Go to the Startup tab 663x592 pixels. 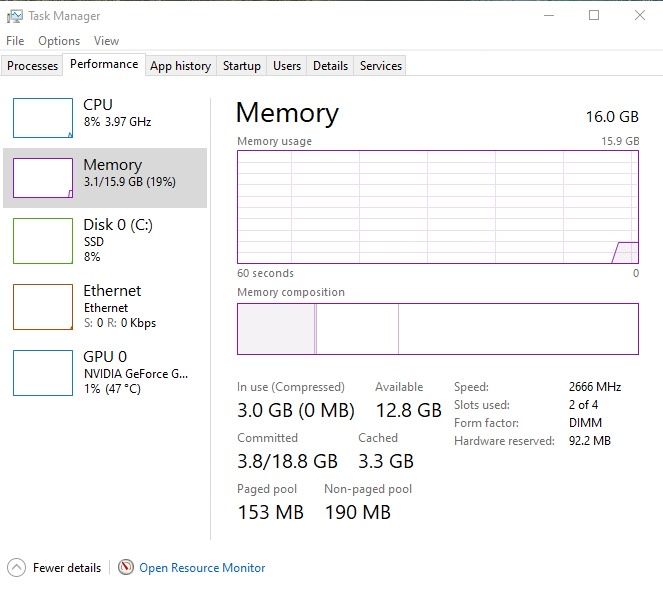242,66
